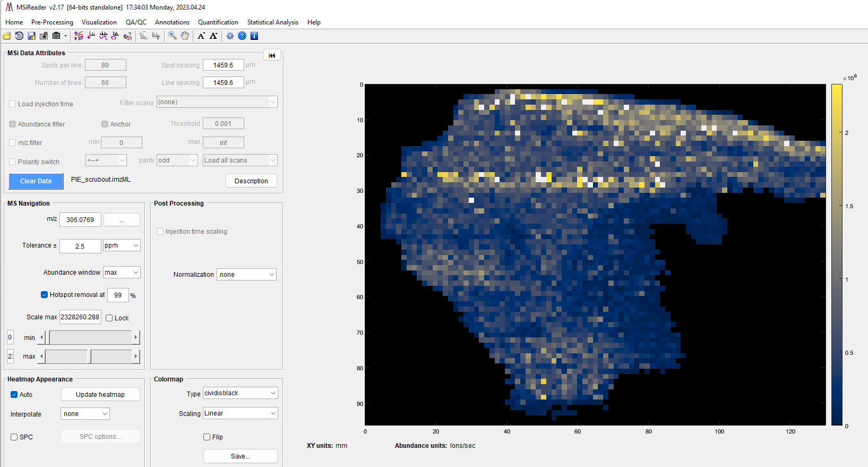Open the Visualization menu
This screenshot has width=868, height=467.
point(99,22)
